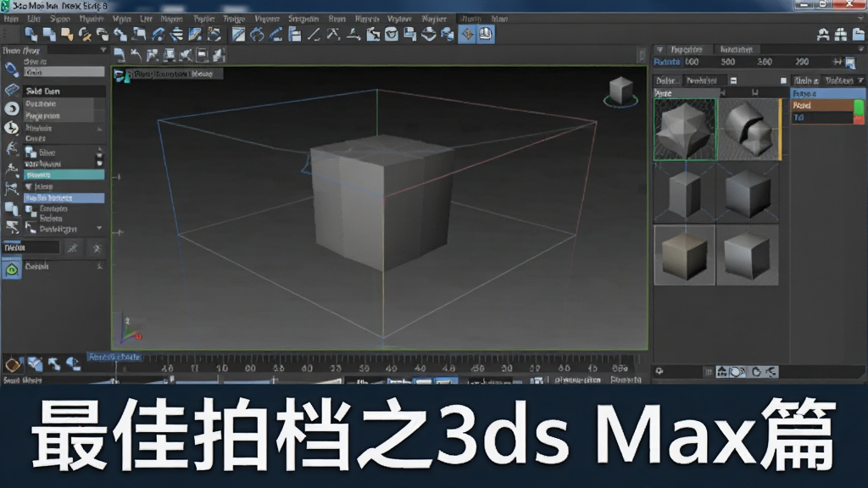Click the light gray text field in left panel
868x488 pixels.
click(64, 72)
